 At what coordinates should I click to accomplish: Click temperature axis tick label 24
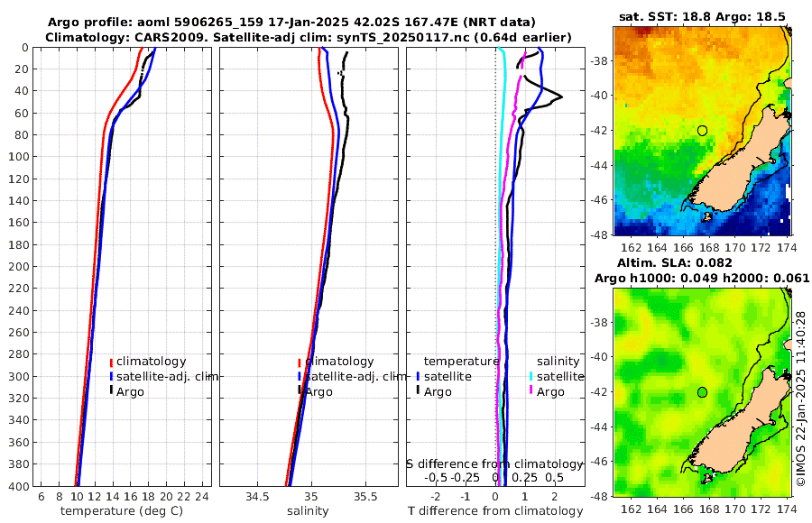point(202,497)
